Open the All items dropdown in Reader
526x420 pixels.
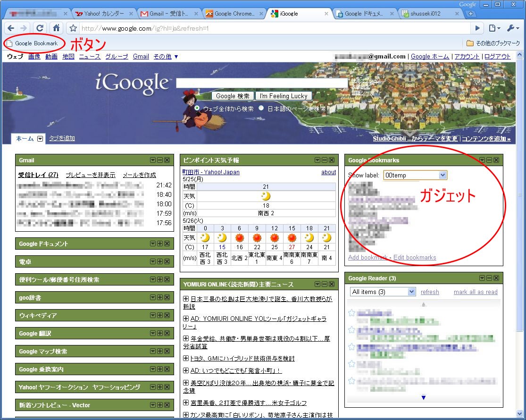click(x=383, y=292)
